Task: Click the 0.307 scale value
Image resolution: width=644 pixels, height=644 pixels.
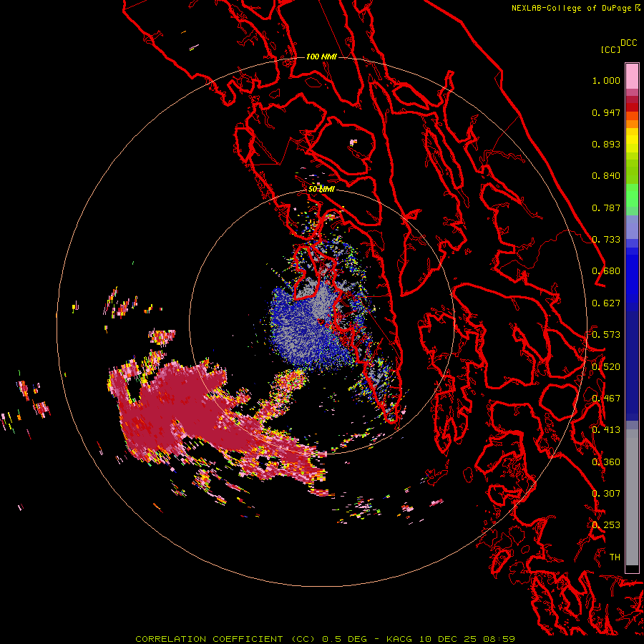Action: (x=606, y=494)
